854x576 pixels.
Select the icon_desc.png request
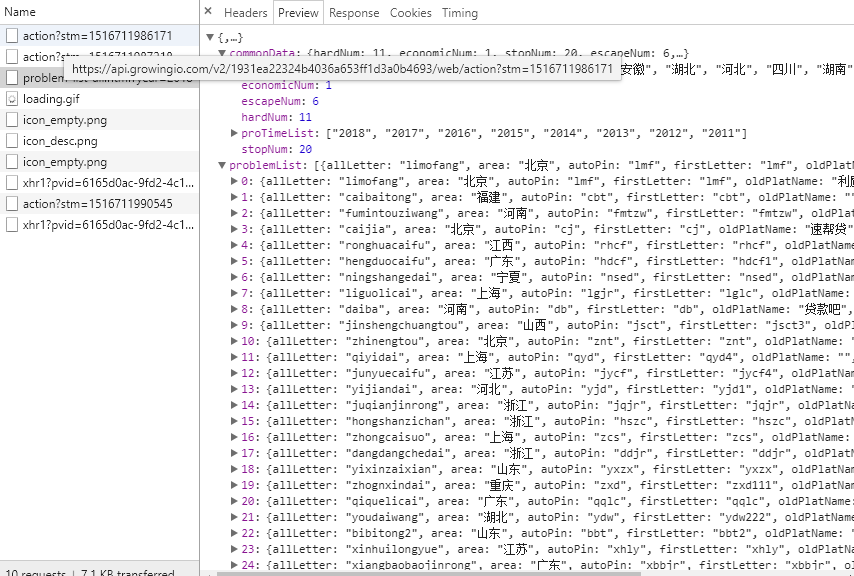[x=99, y=141]
